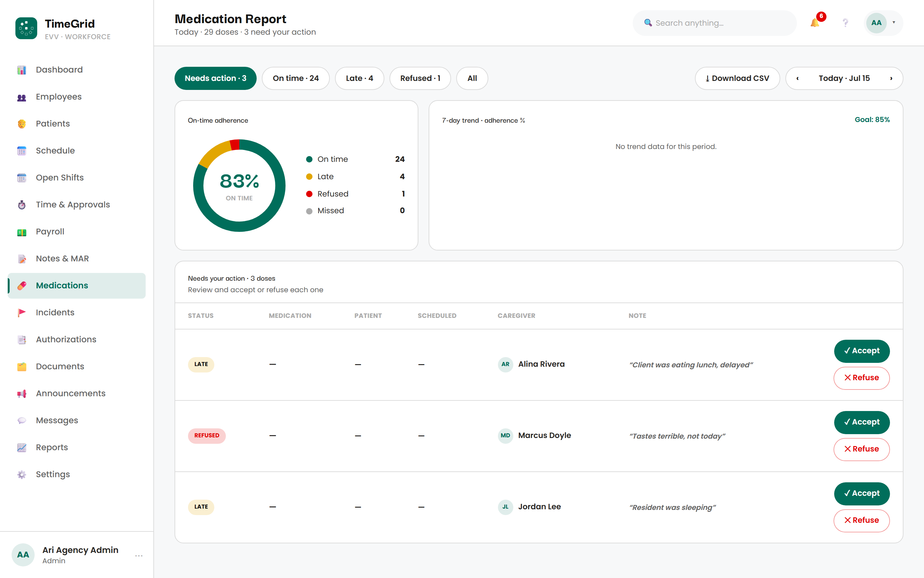Click the Schedule calendar icon
This screenshot has width=924, height=578.
(22, 151)
